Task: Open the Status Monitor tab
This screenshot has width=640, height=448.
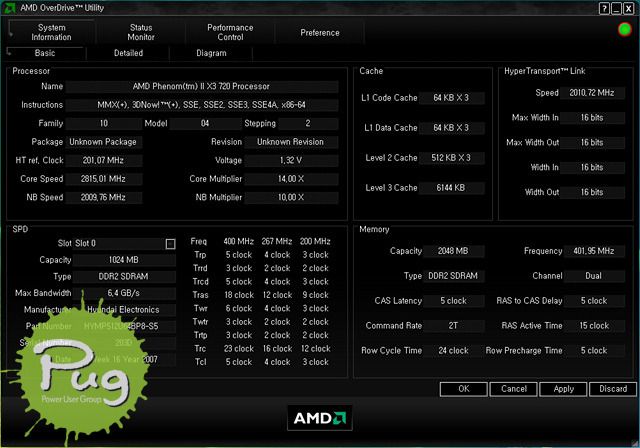Action: pyautogui.click(x=141, y=32)
